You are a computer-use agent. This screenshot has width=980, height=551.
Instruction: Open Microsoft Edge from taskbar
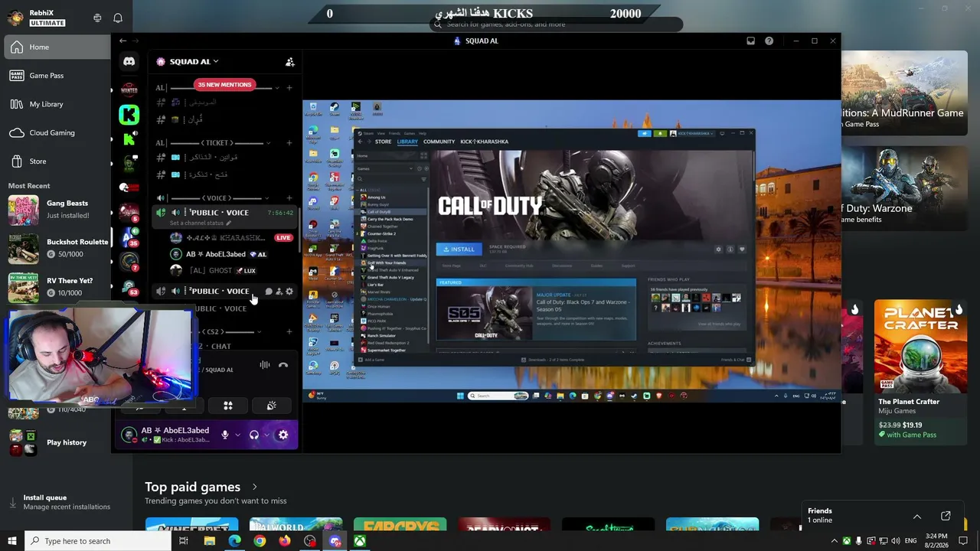click(234, 541)
